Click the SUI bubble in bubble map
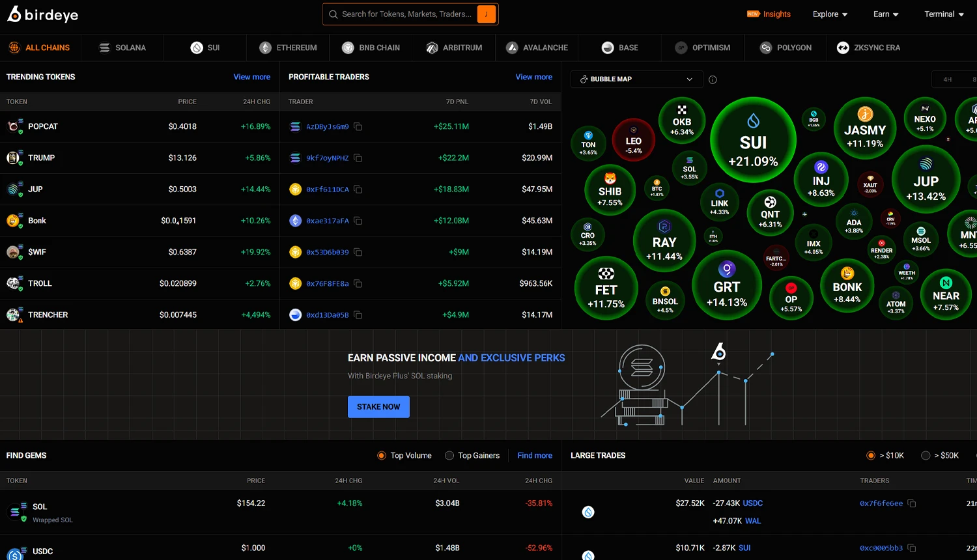 click(x=753, y=141)
